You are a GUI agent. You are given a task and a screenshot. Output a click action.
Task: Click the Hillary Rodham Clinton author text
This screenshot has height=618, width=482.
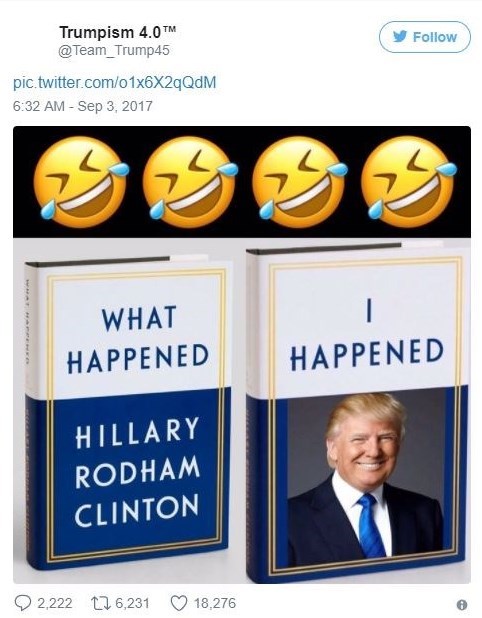point(137,471)
